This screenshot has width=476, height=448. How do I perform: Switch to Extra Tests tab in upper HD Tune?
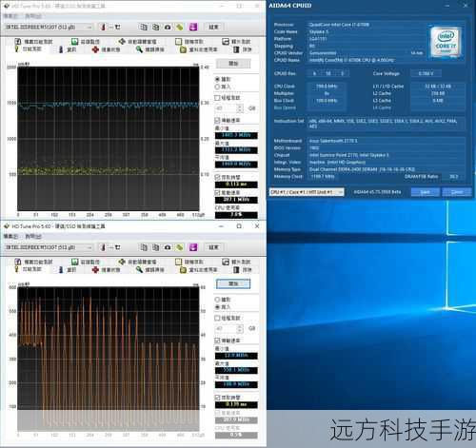(236, 42)
